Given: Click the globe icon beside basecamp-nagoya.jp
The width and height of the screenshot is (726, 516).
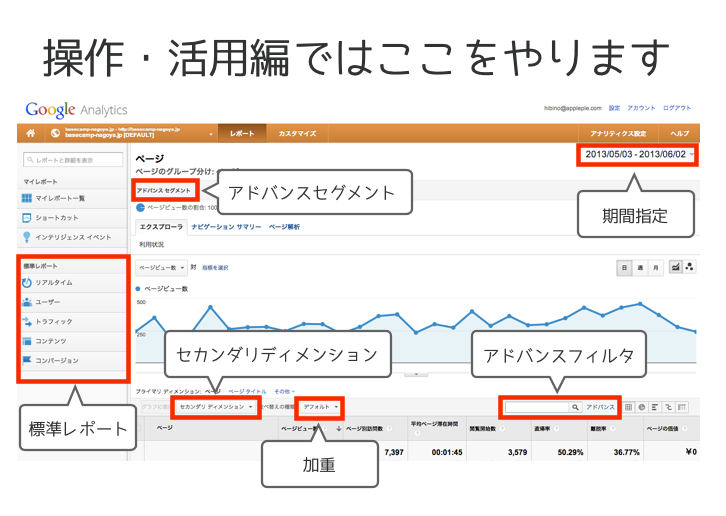Looking at the screenshot, I should 55,133.
